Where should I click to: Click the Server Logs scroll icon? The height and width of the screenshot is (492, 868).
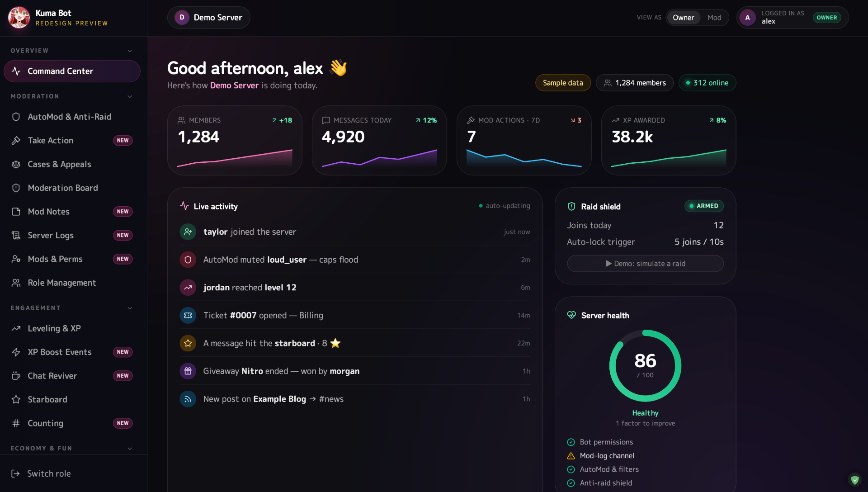pos(16,235)
